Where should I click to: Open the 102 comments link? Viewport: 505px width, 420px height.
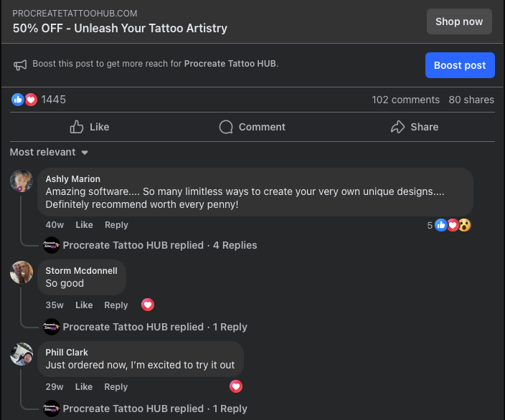click(405, 100)
